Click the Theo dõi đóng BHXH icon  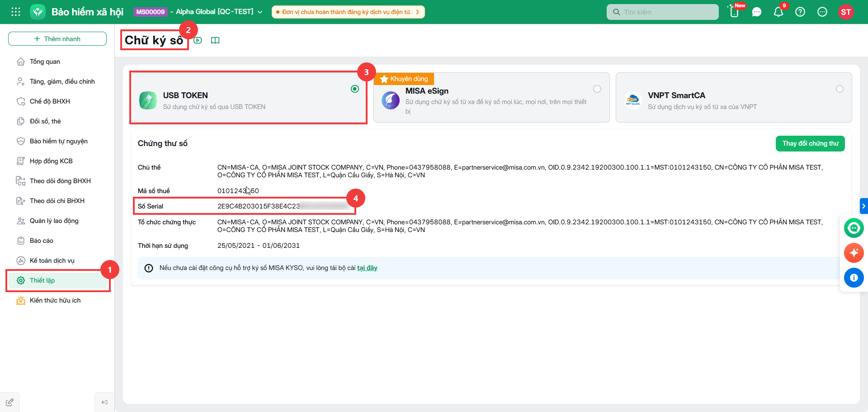coord(21,181)
